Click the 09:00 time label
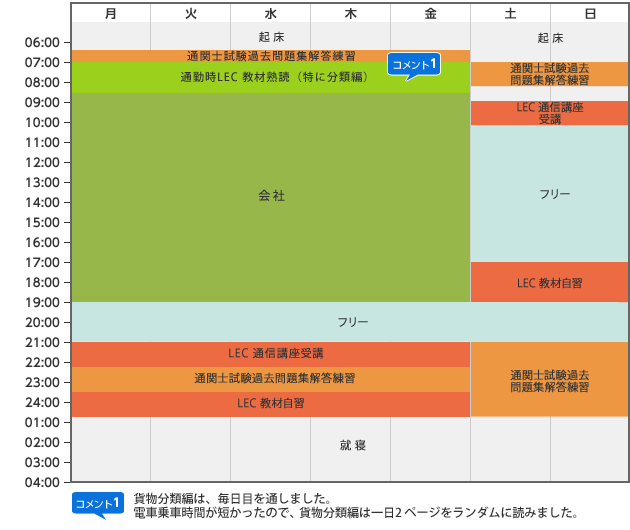Image resolution: width=630 pixels, height=530 pixels. 42,102
